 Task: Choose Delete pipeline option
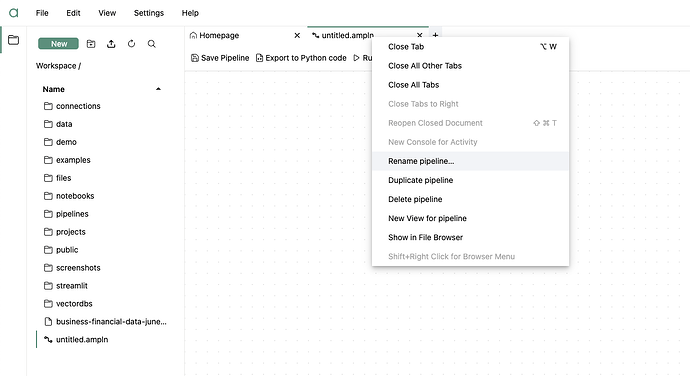pos(470,199)
